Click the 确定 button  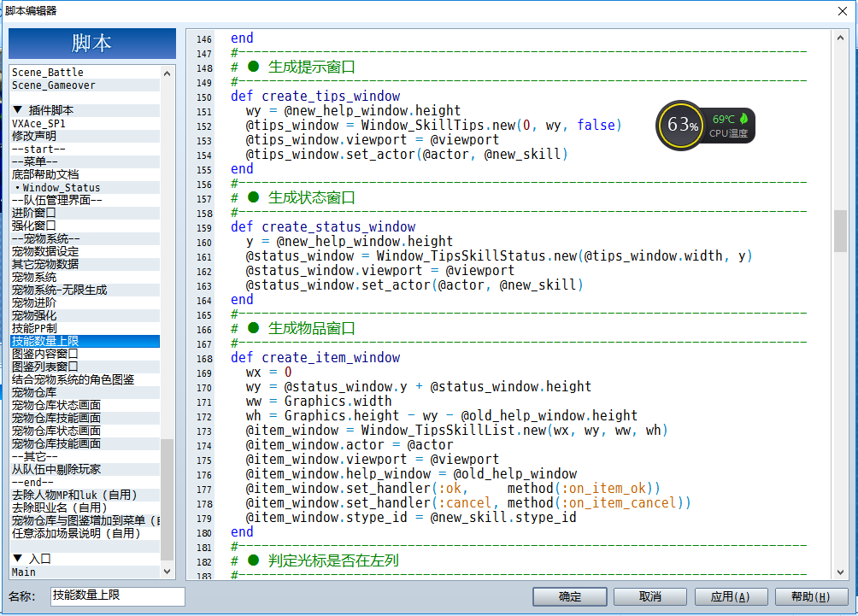[x=570, y=597]
